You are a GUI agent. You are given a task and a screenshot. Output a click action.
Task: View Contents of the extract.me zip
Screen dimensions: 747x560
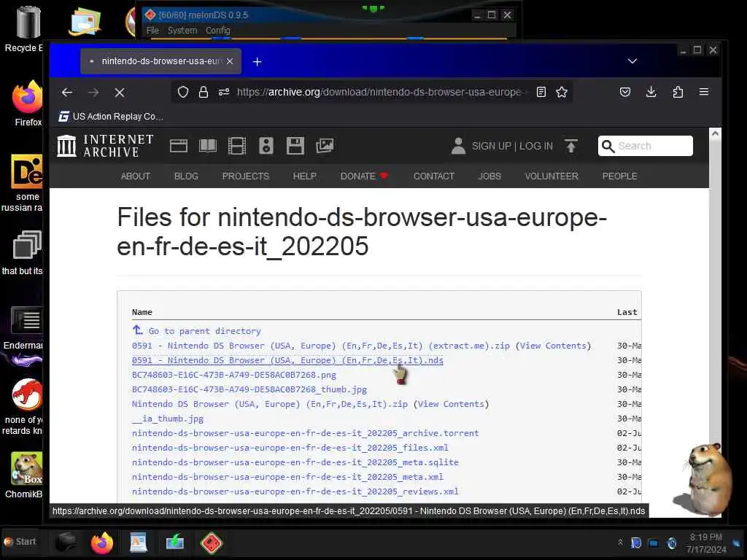553,346
